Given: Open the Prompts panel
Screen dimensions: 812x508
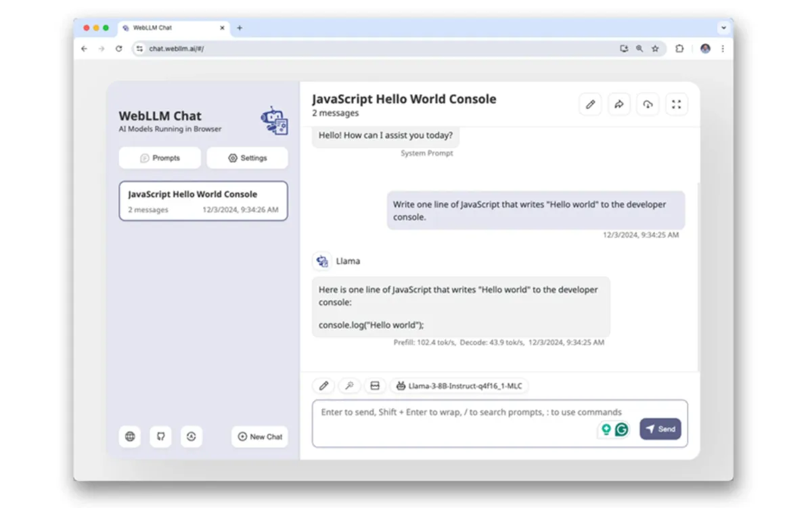Looking at the screenshot, I should pyautogui.click(x=160, y=158).
